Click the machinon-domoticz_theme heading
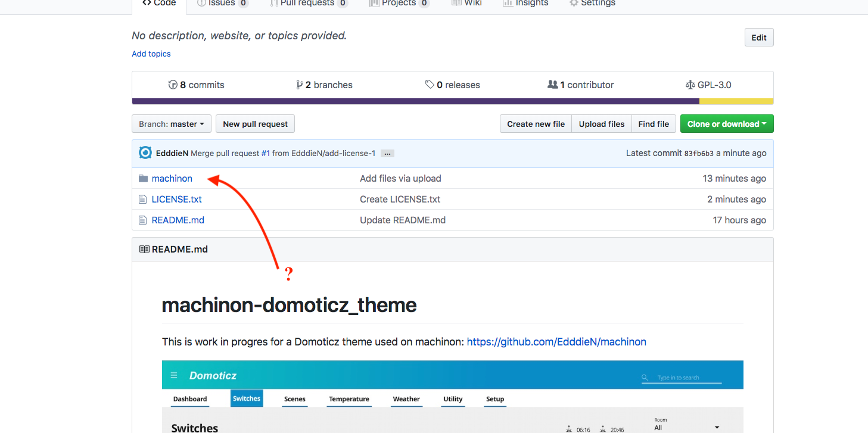868x433 pixels. click(290, 305)
